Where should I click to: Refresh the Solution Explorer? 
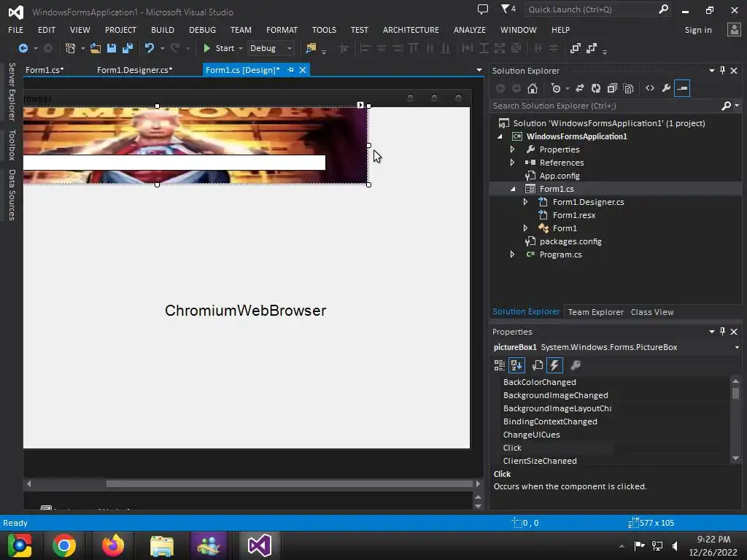pyautogui.click(x=596, y=88)
